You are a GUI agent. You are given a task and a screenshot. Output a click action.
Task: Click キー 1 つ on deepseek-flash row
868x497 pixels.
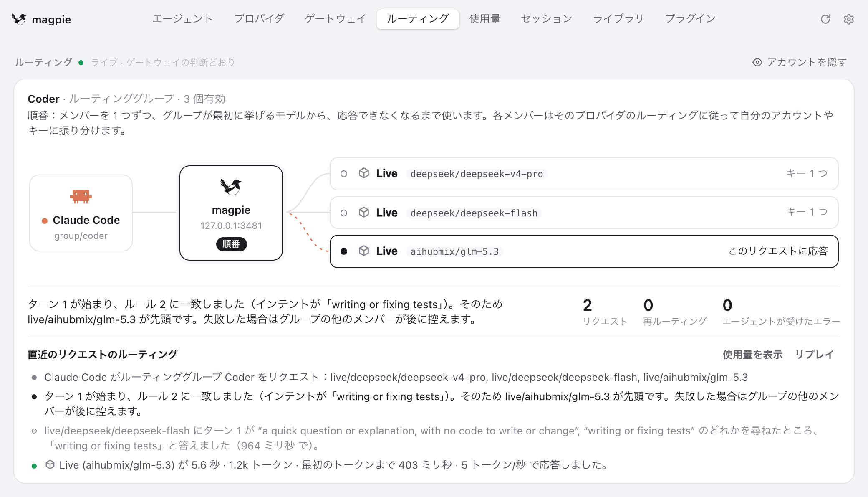point(807,212)
